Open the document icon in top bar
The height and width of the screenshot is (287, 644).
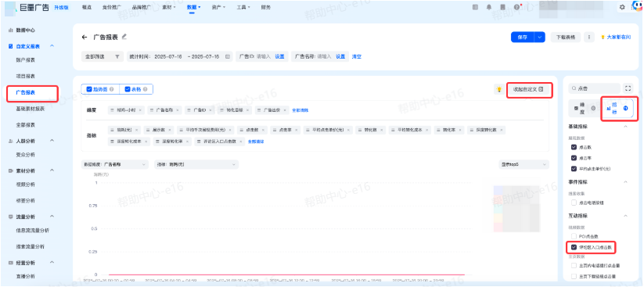[502, 7]
